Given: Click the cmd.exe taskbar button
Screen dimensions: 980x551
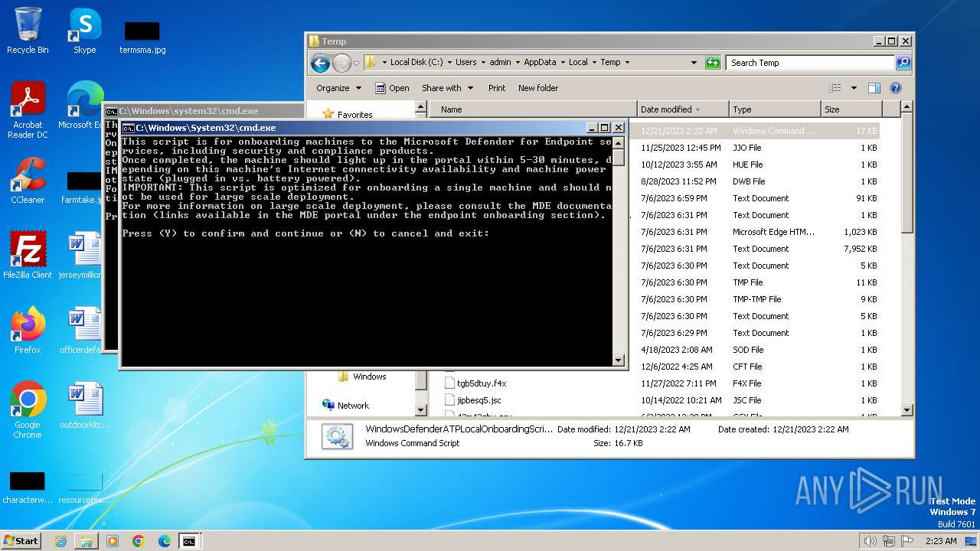Looking at the screenshot, I should 189,541.
